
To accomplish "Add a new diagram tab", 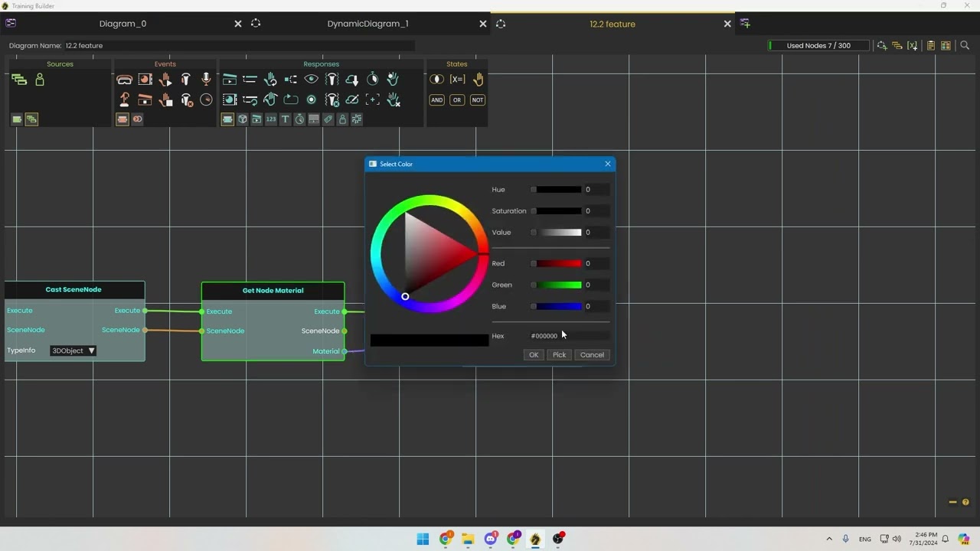I will tap(745, 24).
